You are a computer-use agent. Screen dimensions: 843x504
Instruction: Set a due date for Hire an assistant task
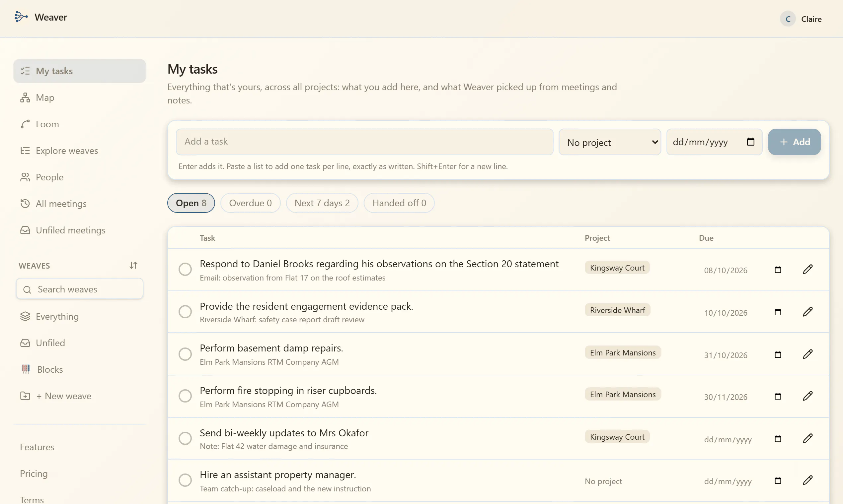coord(778,480)
